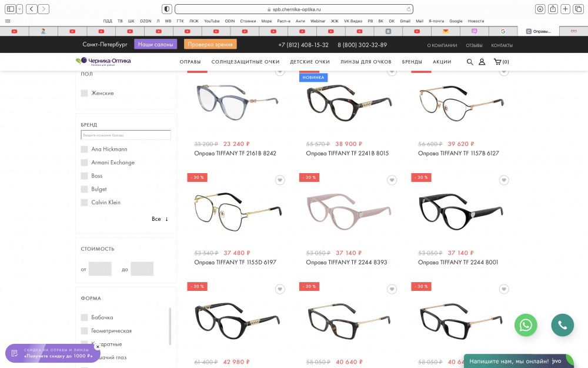This screenshot has width=588, height=368.
Task: Check the Bulget brand filter
Action: [x=84, y=189]
